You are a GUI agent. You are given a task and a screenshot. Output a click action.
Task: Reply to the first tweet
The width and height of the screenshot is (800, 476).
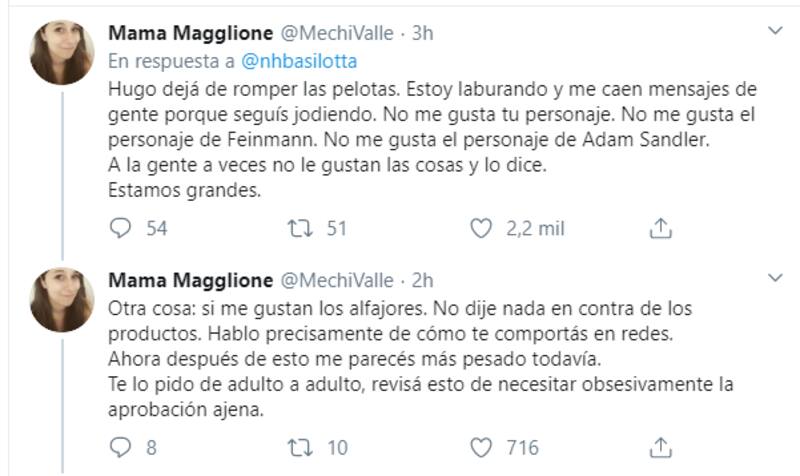click(120, 229)
